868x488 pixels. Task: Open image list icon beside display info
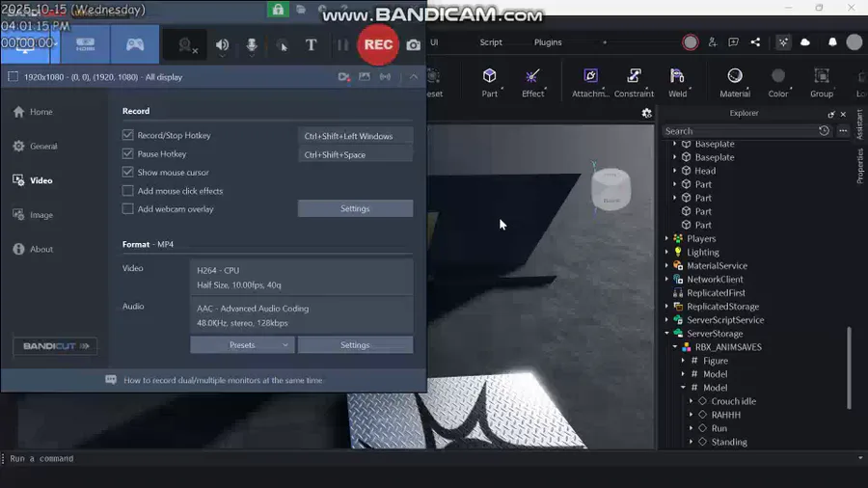click(365, 77)
